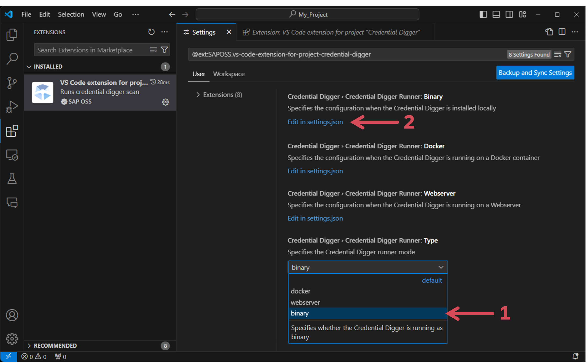Open the Remote Explorer view
588x364 pixels.
click(12, 155)
